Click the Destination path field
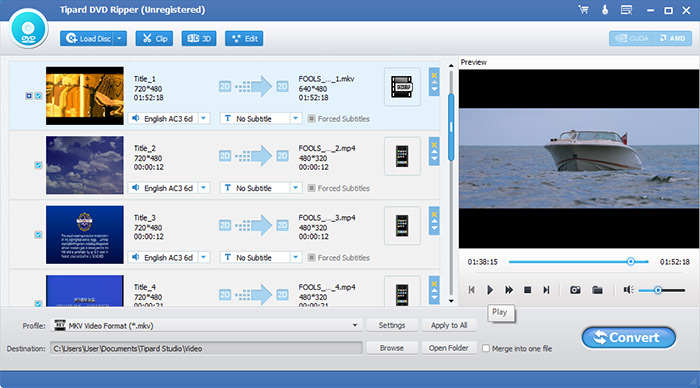700x388 pixels. [206, 348]
